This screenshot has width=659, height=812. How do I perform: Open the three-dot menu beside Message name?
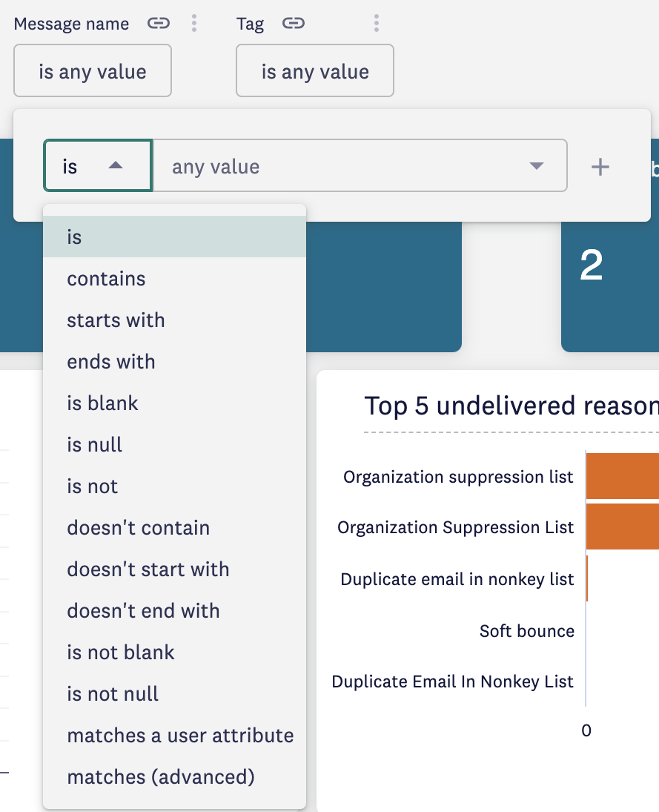(x=194, y=24)
